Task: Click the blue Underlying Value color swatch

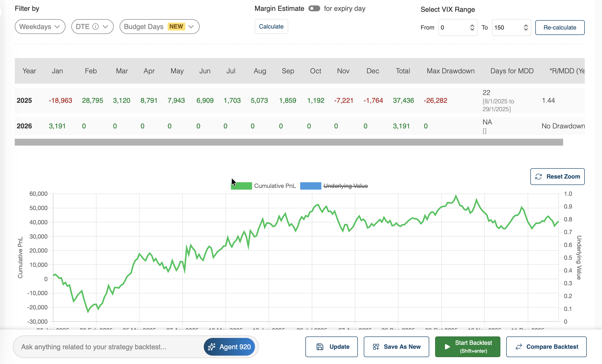Action: point(311,186)
